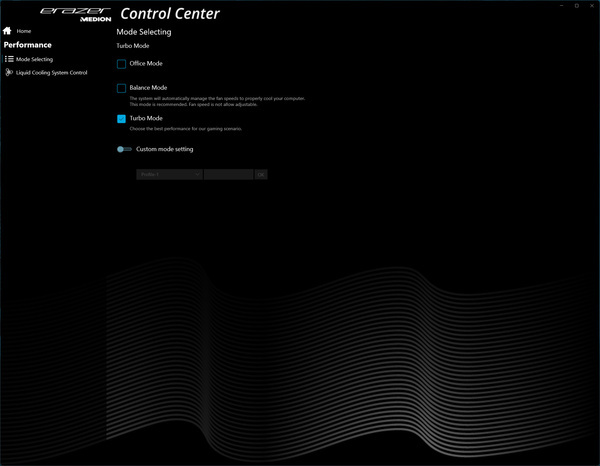Enable the Office Mode checkbox
The height and width of the screenshot is (466, 600).
[x=121, y=64]
